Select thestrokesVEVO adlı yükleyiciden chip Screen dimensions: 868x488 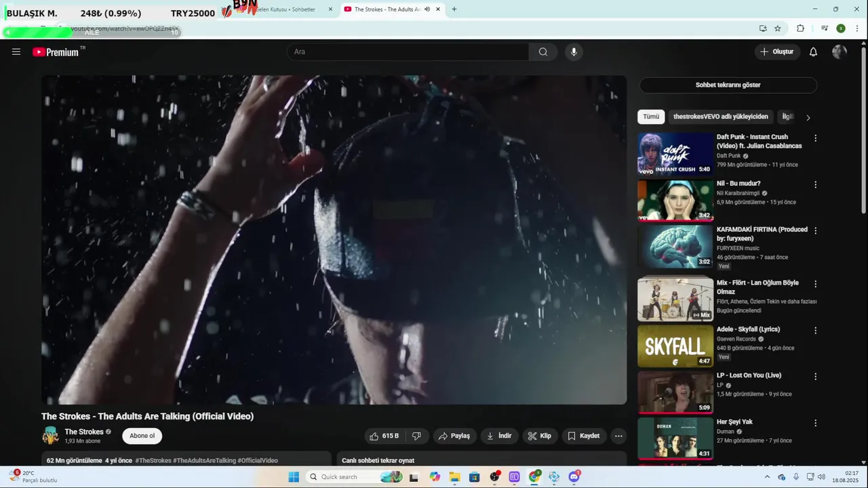coord(721,117)
